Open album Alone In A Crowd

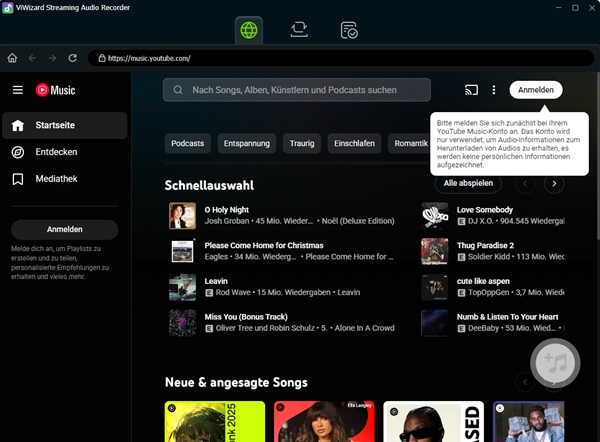pyautogui.click(x=364, y=328)
